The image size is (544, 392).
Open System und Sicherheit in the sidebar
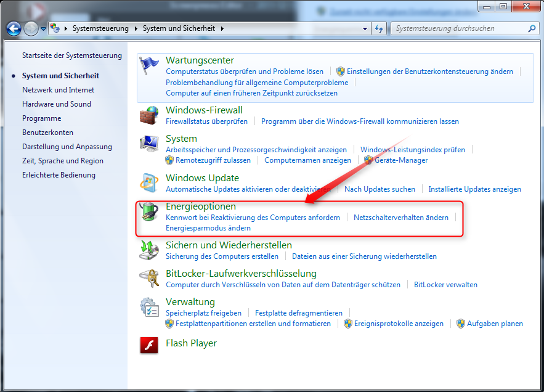(x=61, y=76)
